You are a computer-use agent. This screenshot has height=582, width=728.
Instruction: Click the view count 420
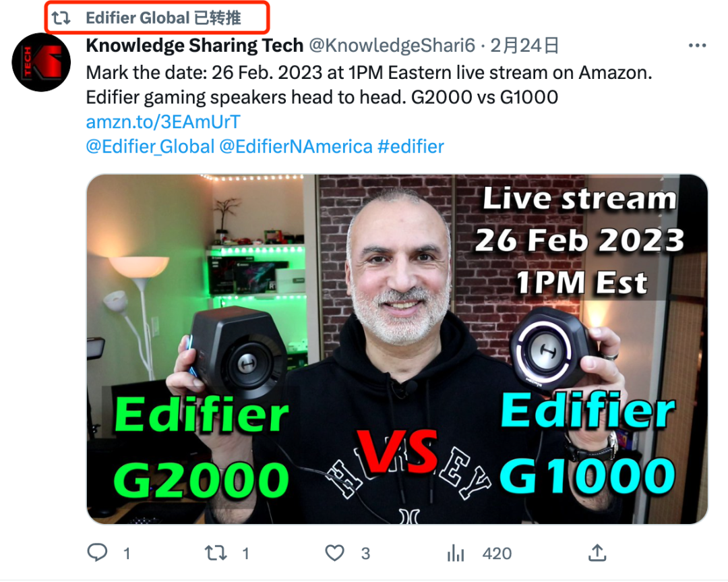pyautogui.click(x=497, y=553)
